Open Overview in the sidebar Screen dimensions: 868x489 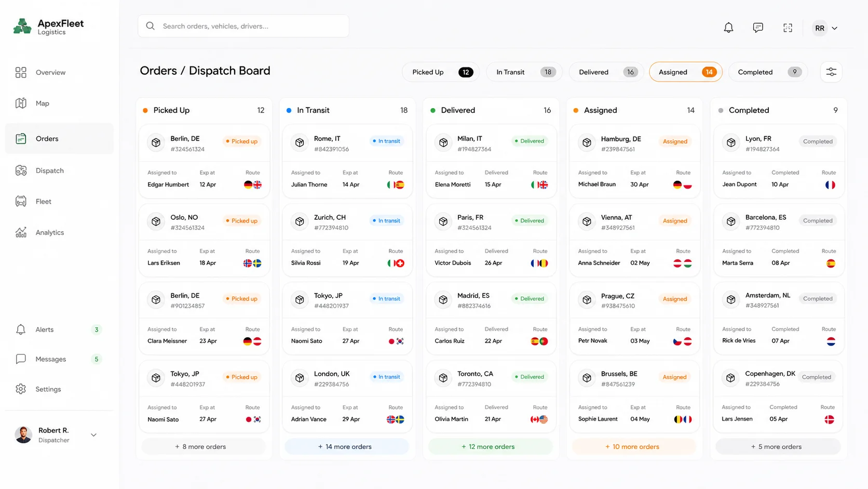59,72
